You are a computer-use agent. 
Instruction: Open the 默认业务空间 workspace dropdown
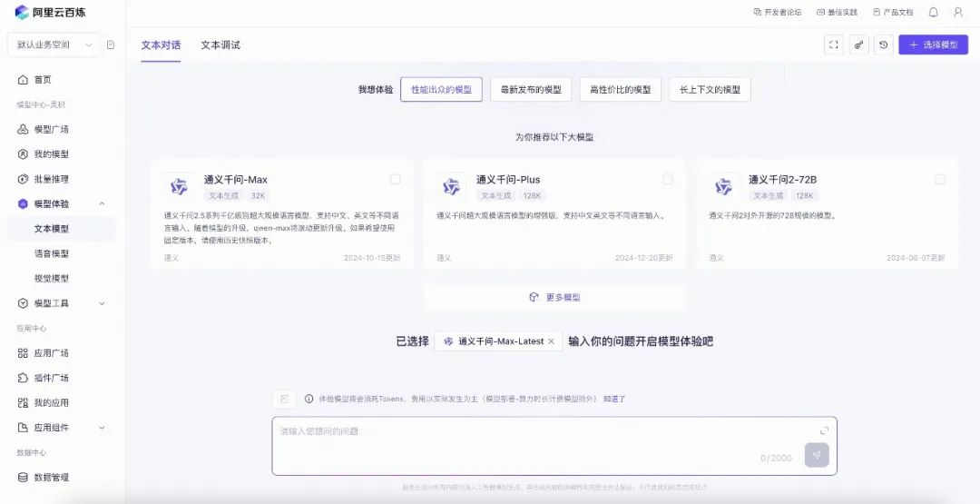54,44
